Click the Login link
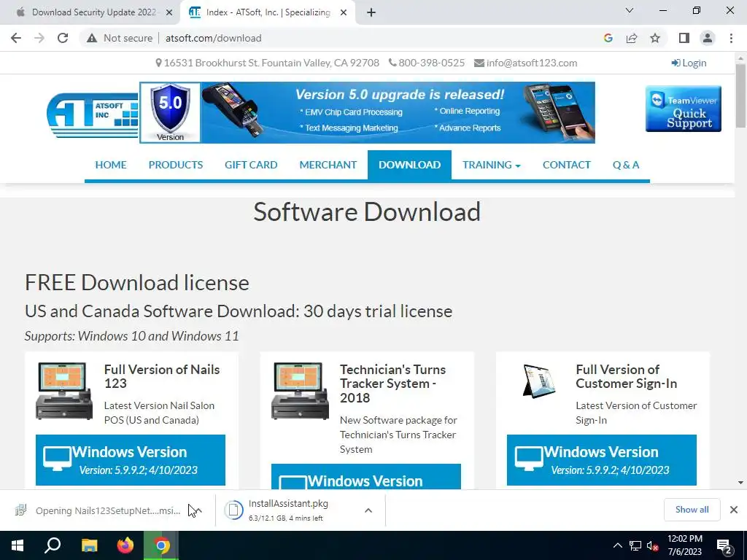747x560 pixels. [x=689, y=63]
